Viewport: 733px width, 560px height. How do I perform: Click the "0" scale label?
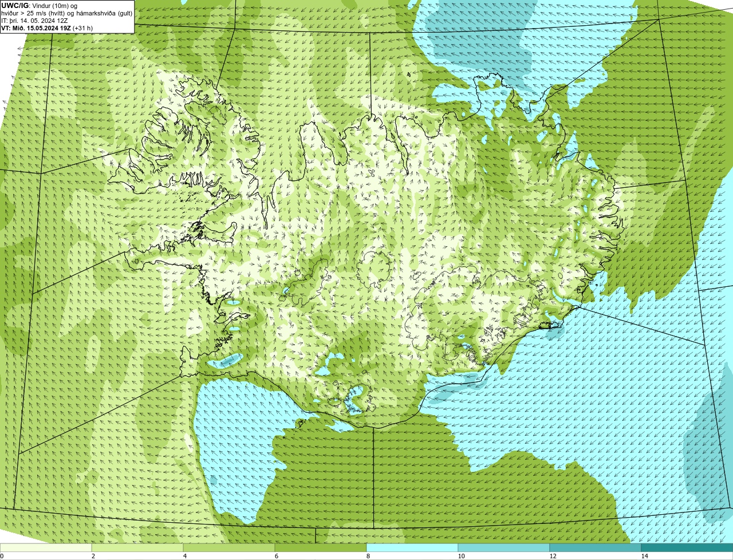[x=2, y=556]
